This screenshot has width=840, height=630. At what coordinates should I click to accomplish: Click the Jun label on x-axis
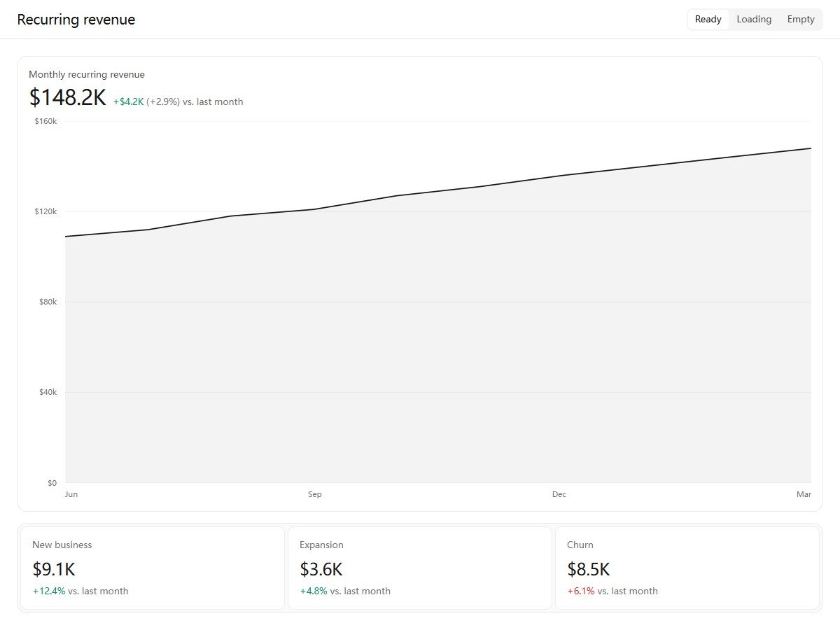click(71, 494)
